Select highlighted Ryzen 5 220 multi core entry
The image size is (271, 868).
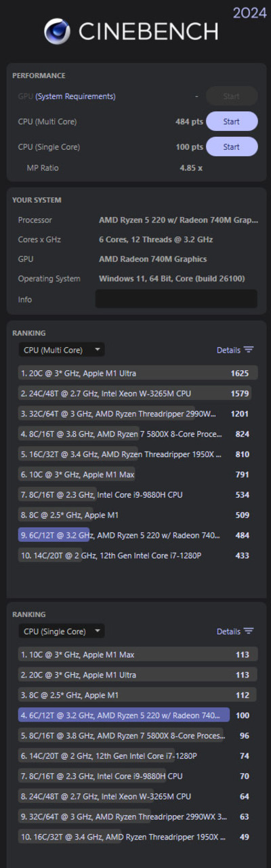pyautogui.click(x=138, y=536)
